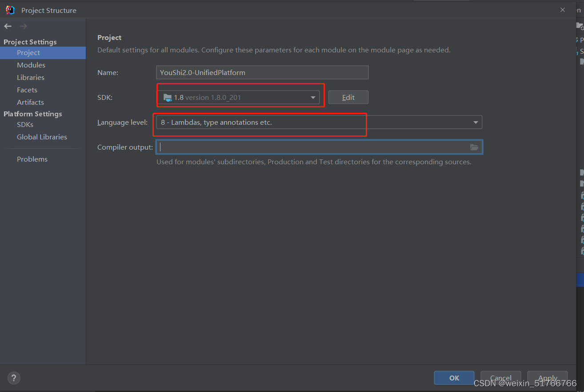Select Libraries under Project Settings
Image resolution: width=584 pixels, height=392 pixels.
(x=30, y=77)
